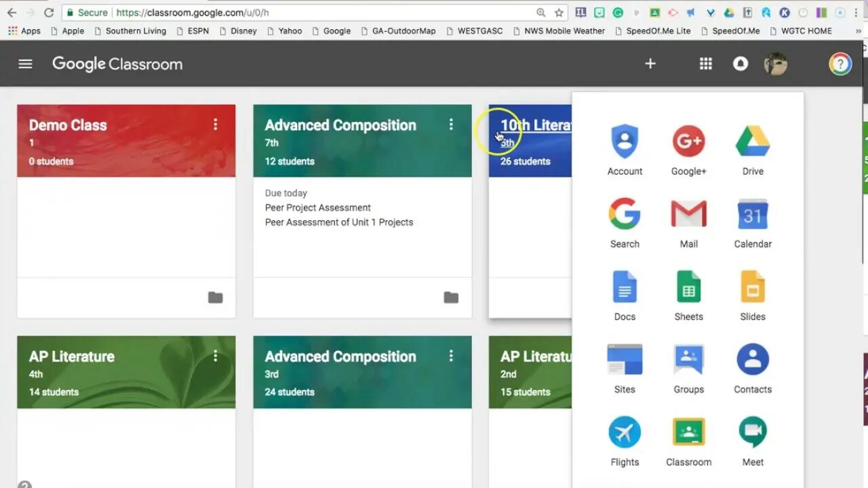This screenshot has height=488, width=868.
Task: Open the Apps bookmark shortcut
Action: 24,30
